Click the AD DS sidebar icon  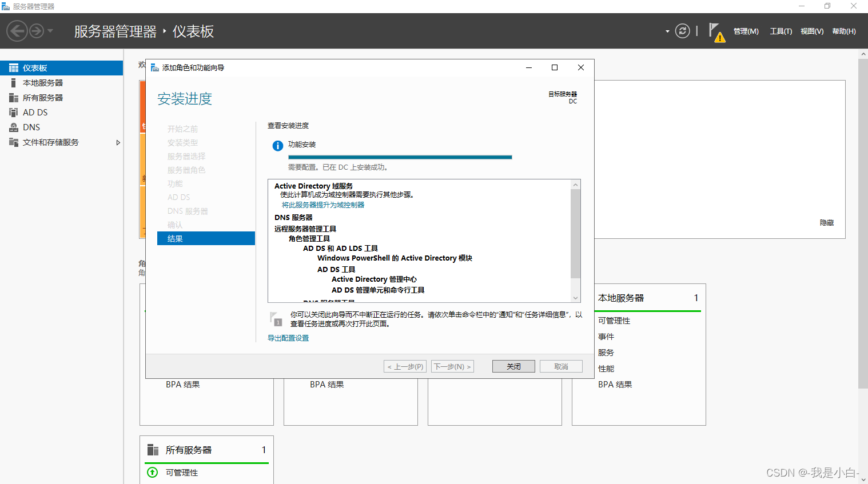click(x=14, y=113)
